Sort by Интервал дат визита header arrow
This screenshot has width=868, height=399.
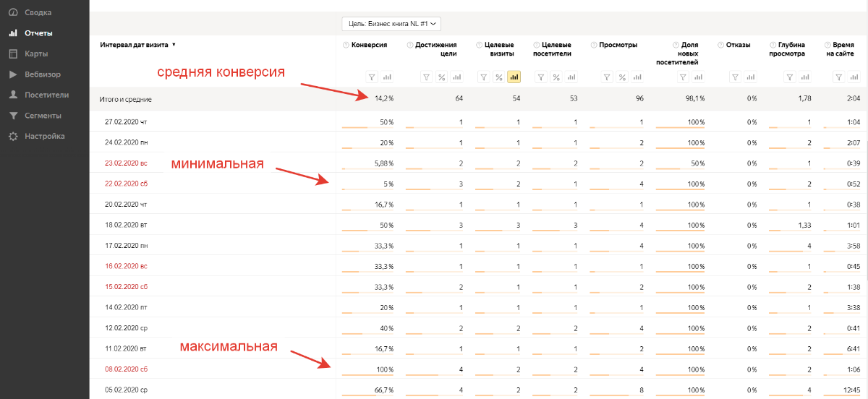click(x=174, y=45)
